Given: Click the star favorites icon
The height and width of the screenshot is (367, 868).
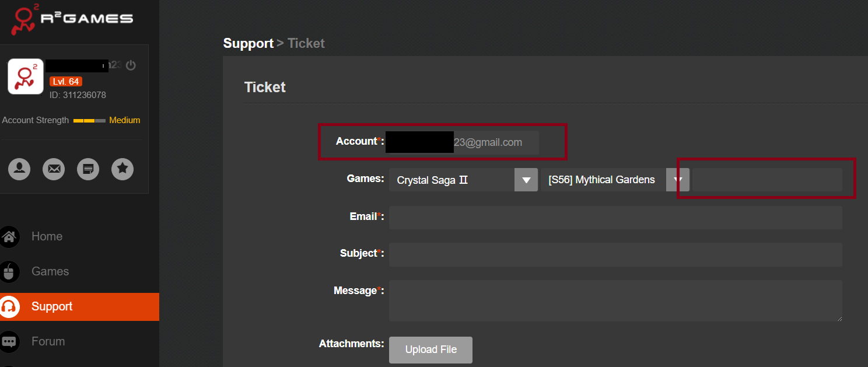Looking at the screenshot, I should click(x=123, y=169).
